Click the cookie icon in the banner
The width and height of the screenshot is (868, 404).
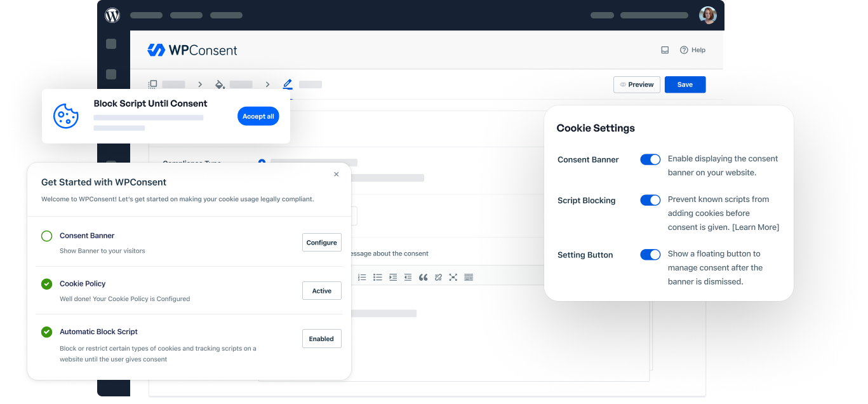pyautogui.click(x=66, y=116)
